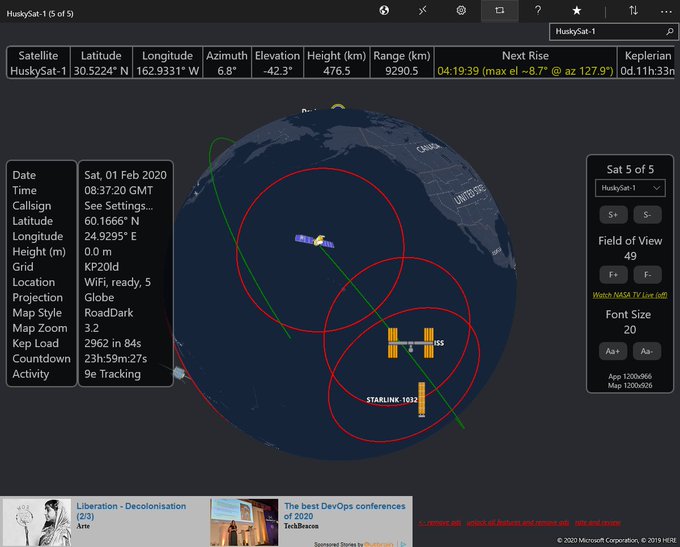Click Height (km) 476.5 cell
The image size is (680, 547).
coord(337,63)
